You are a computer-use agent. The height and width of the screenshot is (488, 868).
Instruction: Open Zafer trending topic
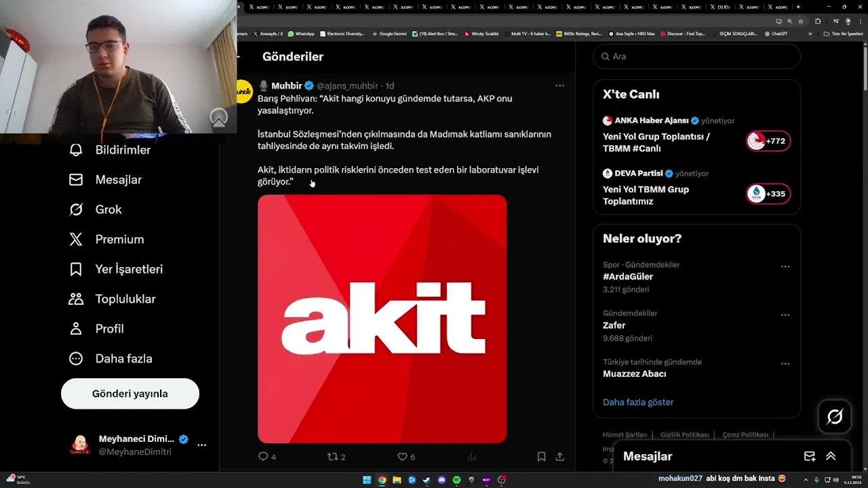(614, 325)
